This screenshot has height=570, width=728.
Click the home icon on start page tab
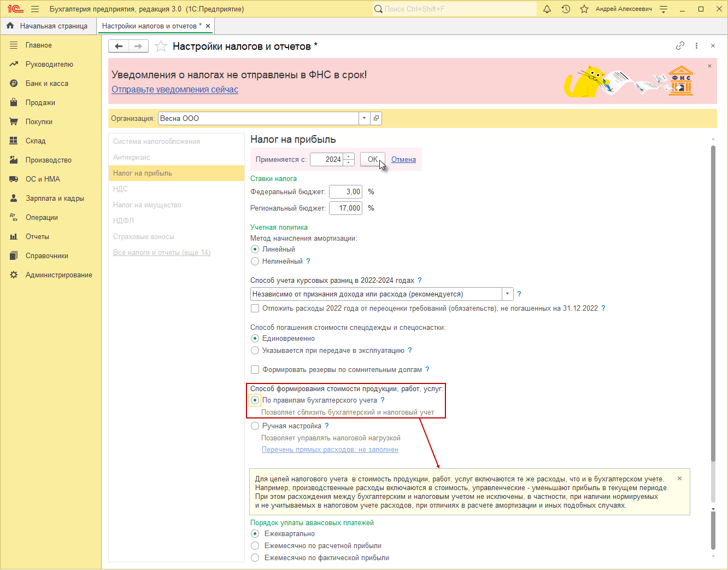[x=10, y=26]
